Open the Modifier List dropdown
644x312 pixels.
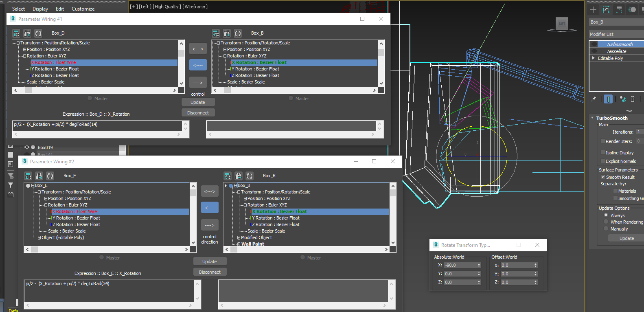pos(616,34)
